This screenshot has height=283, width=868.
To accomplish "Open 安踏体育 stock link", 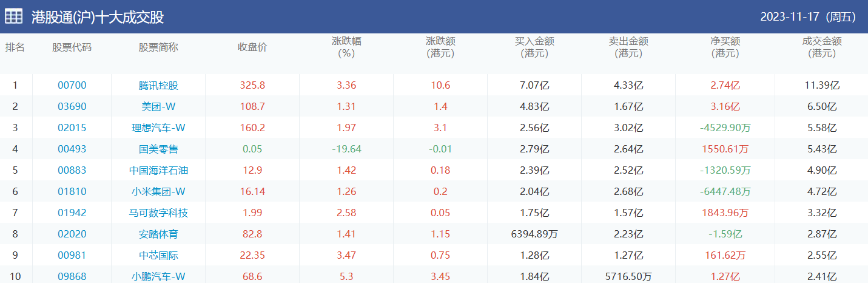I will click(158, 234).
